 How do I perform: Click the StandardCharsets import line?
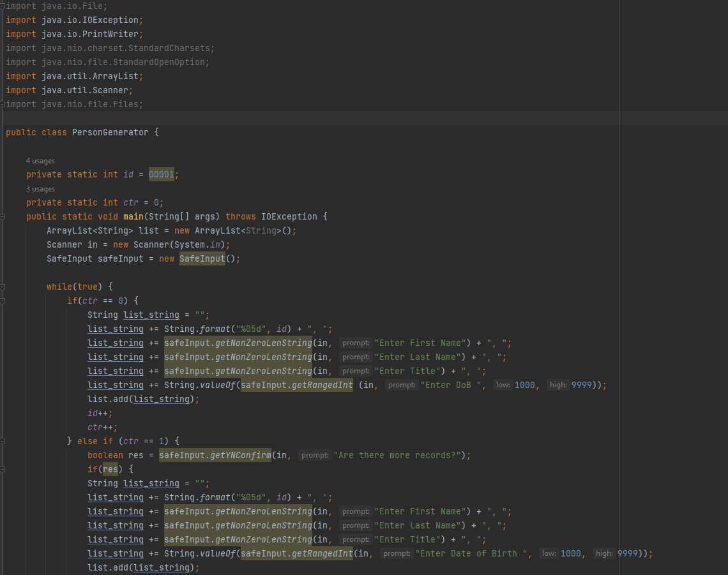[x=110, y=49]
